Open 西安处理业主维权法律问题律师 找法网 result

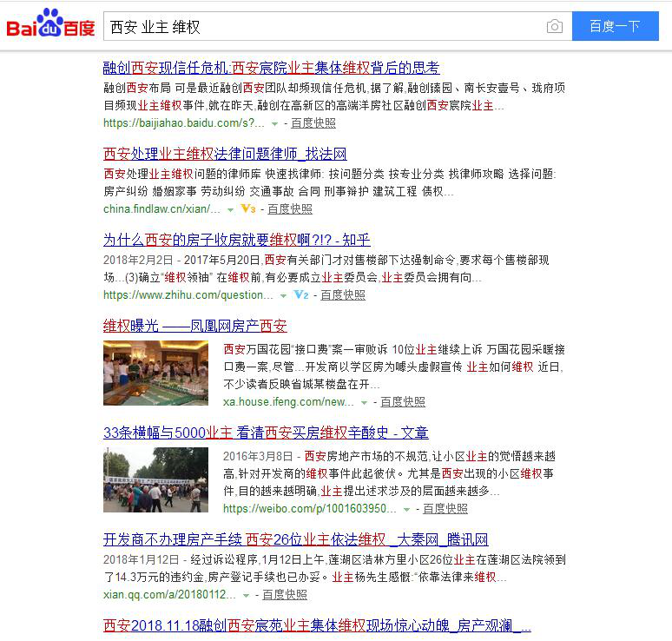click(x=225, y=154)
